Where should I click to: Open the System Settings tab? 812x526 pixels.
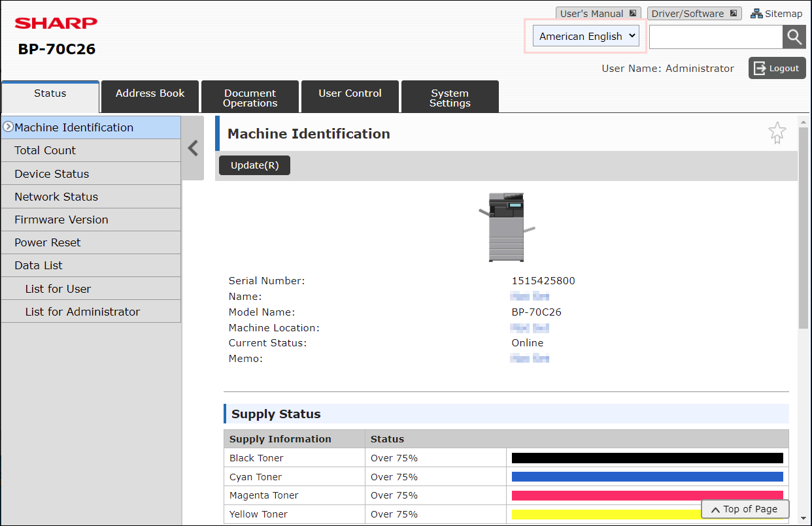pyautogui.click(x=450, y=97)
